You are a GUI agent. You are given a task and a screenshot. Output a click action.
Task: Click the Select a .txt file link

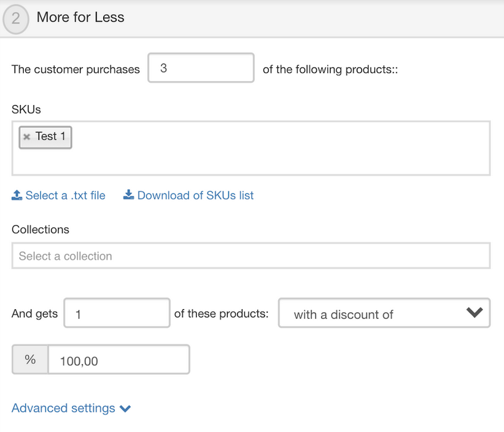coord(65,195)
